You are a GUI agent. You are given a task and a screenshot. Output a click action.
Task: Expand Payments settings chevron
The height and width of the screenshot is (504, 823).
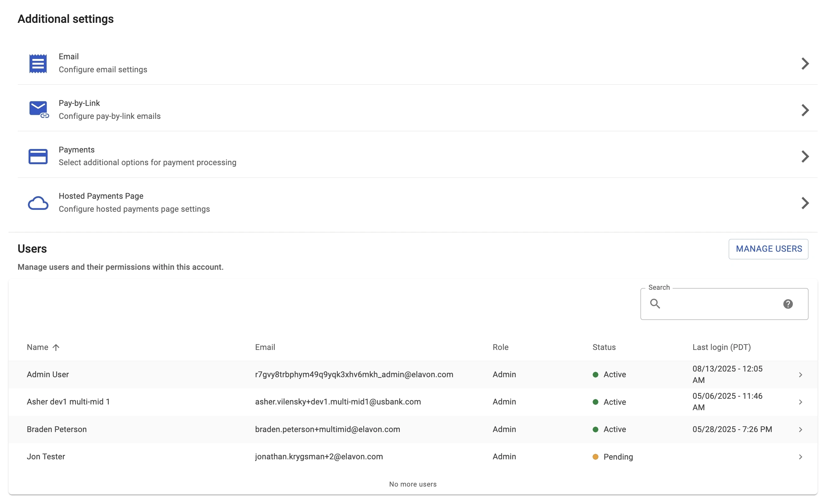(x=805, y=156)
